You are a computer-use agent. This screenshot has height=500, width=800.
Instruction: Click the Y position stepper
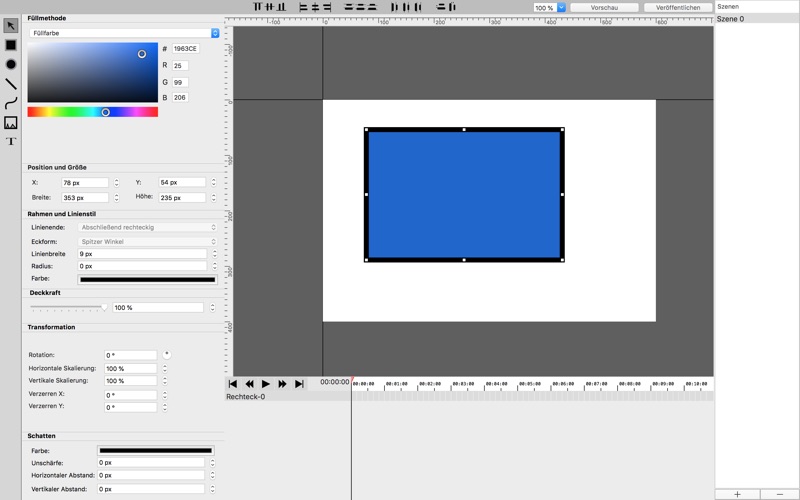point(213,182)
